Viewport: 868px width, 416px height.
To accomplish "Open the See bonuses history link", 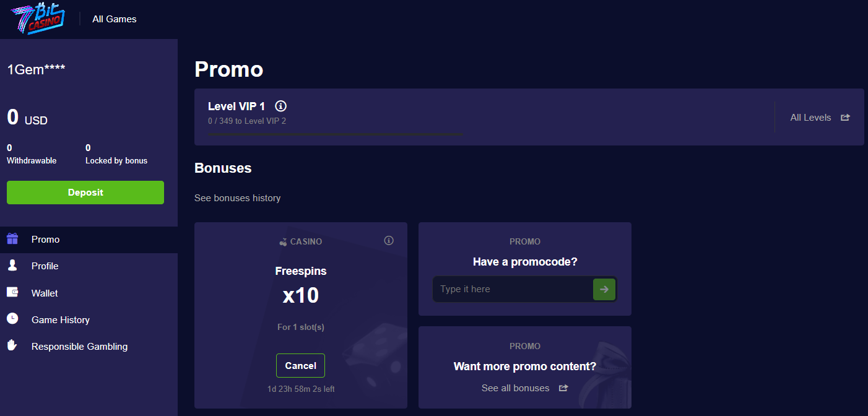I will 238,198.
